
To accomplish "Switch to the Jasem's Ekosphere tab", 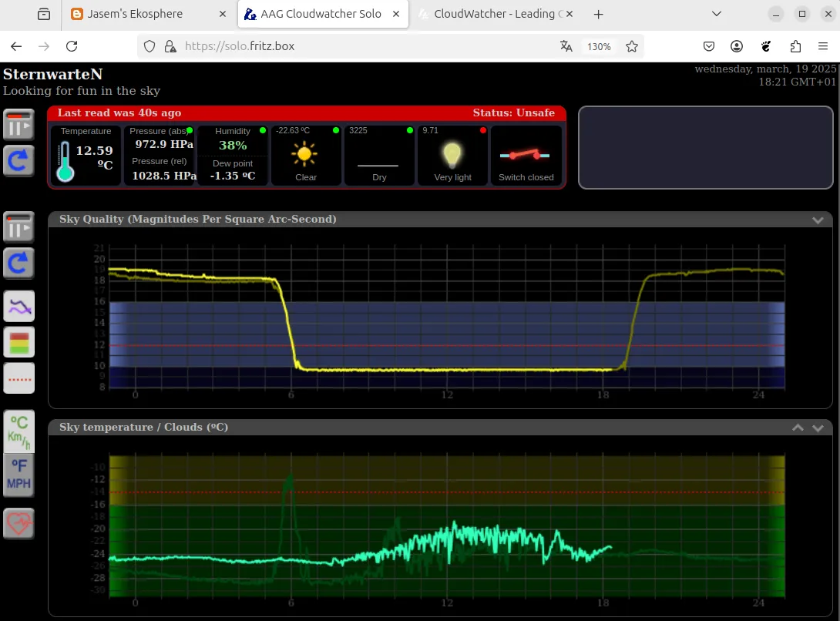I will point(149,14).
